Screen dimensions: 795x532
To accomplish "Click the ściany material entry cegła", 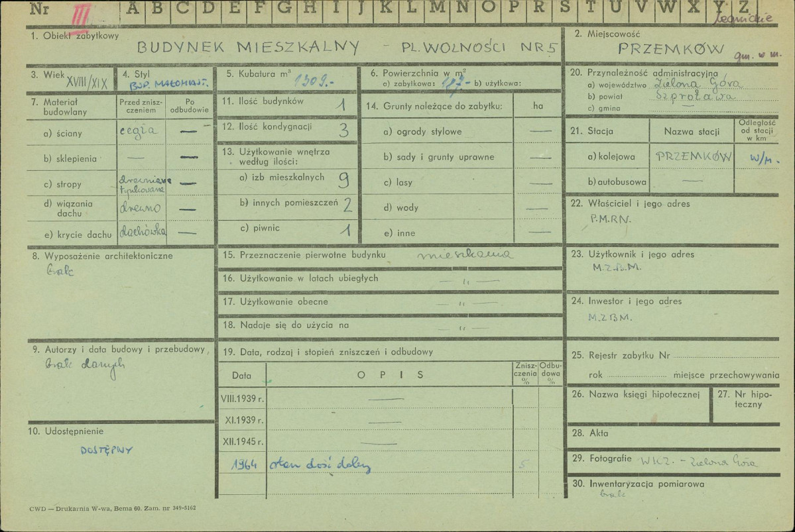I will click(139, 131).
